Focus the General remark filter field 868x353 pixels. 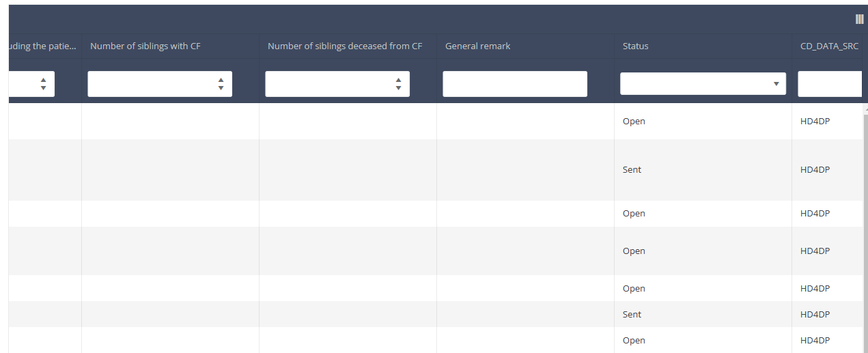(x=514, y=84)
